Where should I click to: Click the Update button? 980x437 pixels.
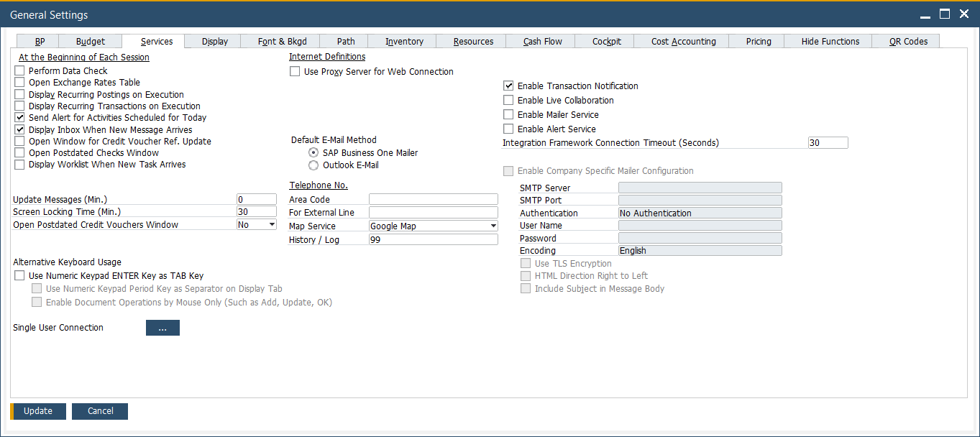pos(38,411)
